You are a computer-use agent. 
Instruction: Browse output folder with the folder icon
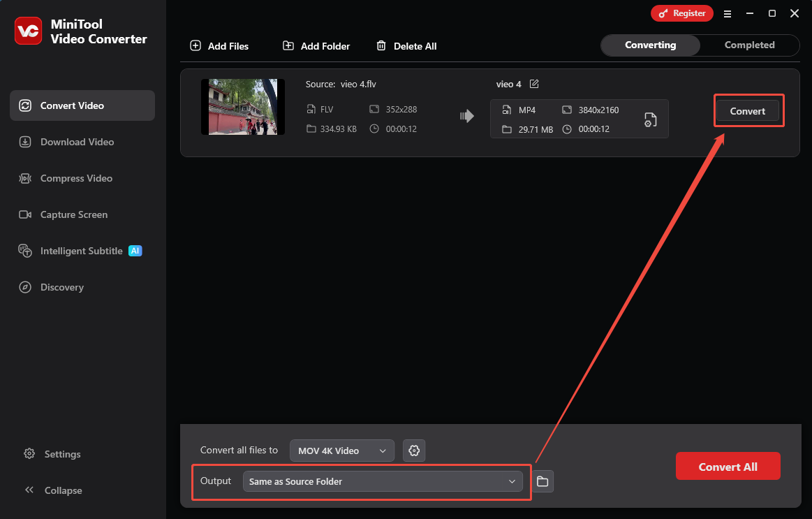(542, 481)
